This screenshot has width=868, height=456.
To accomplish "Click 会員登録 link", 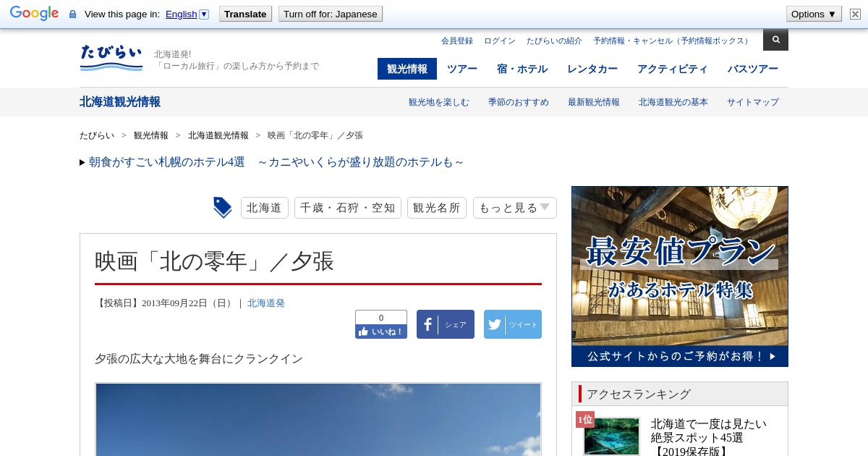I will pos(457,41).
